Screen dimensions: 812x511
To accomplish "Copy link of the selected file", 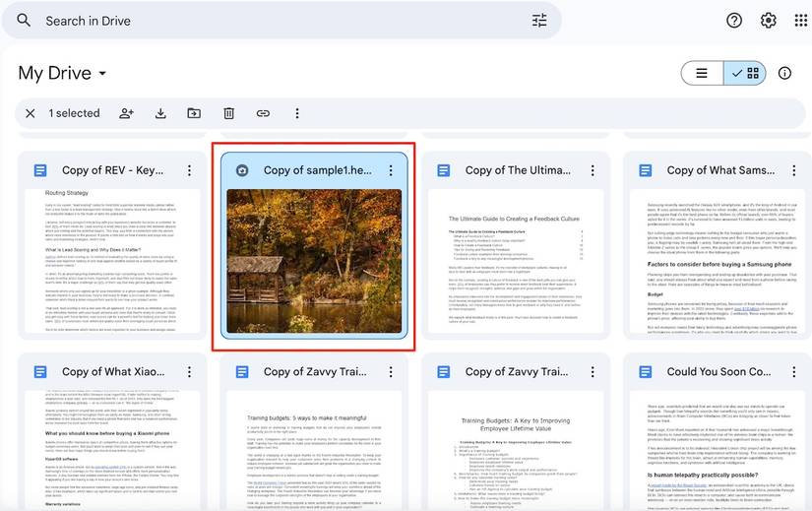I will (263, 113).
